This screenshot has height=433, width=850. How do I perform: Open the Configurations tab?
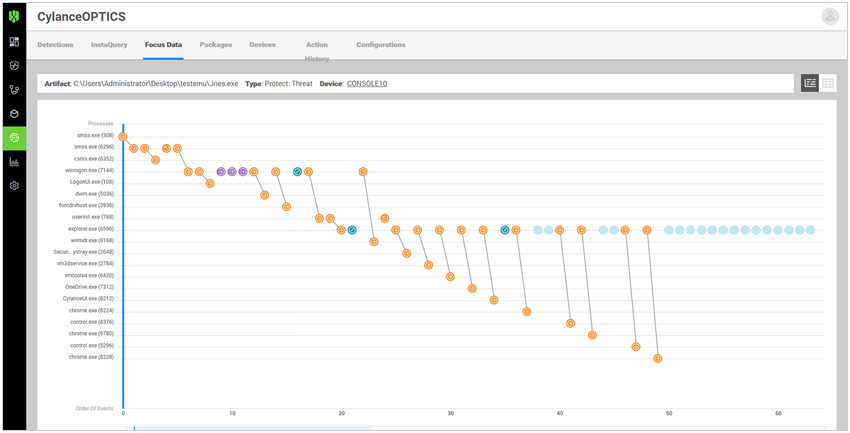click(x=381, y=45)
